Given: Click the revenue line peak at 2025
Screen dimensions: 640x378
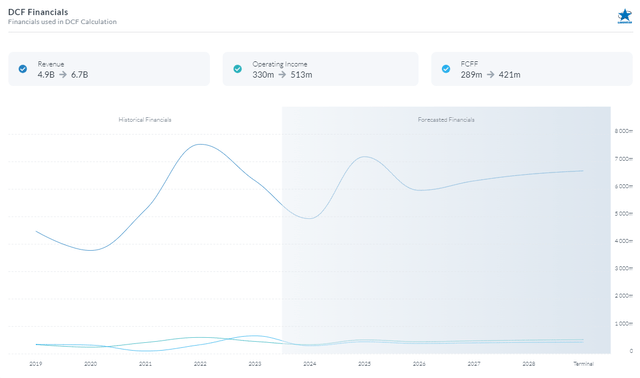Looking at the screenshot, I should click(x=364, y=157).
